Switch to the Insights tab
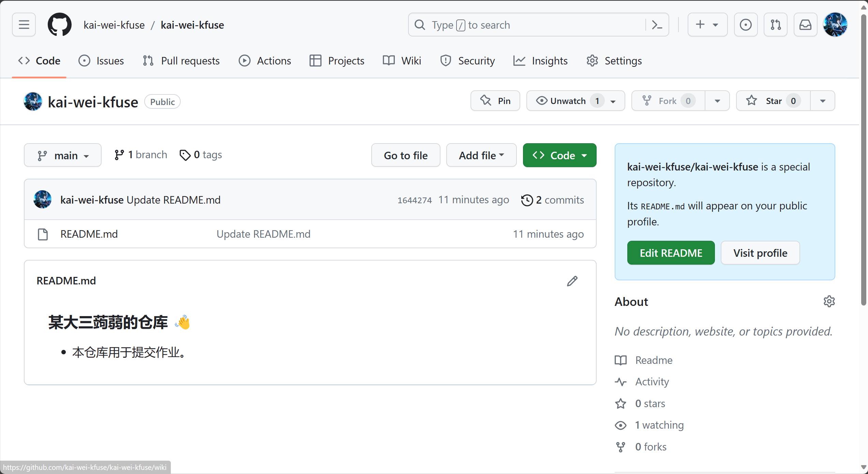The width and height of the screenshot is (868, 474). [540, 61]
